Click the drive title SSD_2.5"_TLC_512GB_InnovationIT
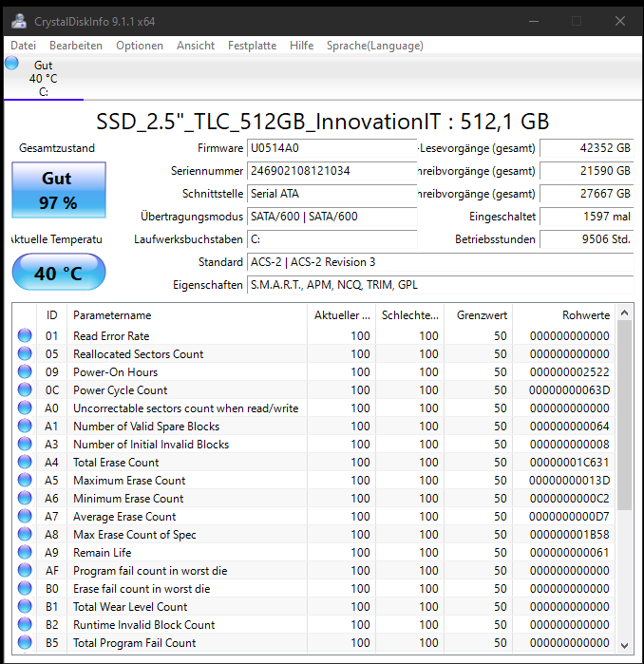This screenshot has height=664, width=644. tap(269, 122)
